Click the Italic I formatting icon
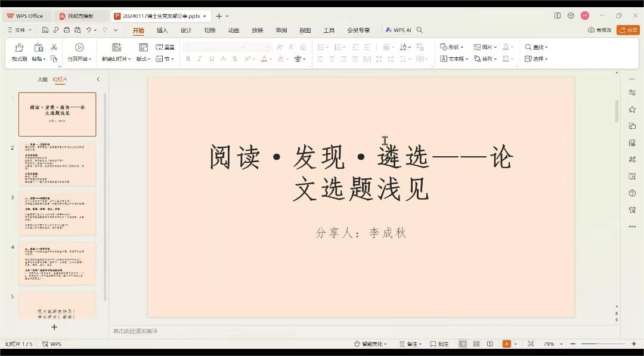This screenshot has height=356, width=644. (x=200, y=58)
